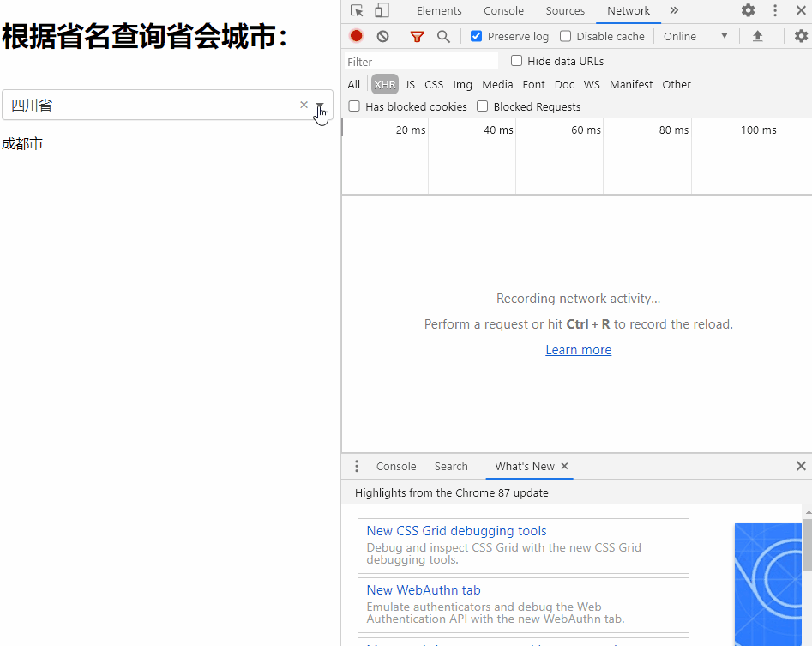The width and height of the screenshot is (812, 646).
Task: Click the 根据省名查询省会城市 heading
Action: [145, 36]
